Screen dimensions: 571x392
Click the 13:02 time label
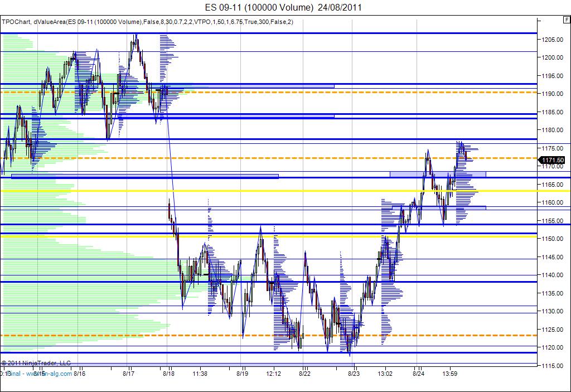point(385,374)
